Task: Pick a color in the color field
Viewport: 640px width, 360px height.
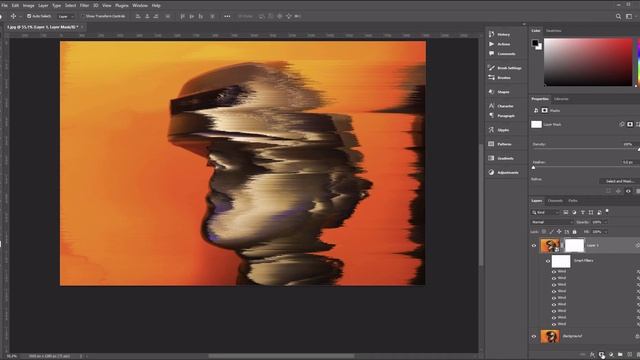Action: point(588,62)
